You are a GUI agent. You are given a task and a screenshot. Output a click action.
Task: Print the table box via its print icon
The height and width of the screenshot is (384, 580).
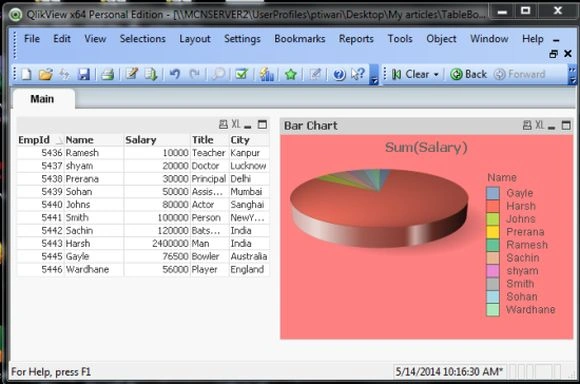tap(223, 125)
